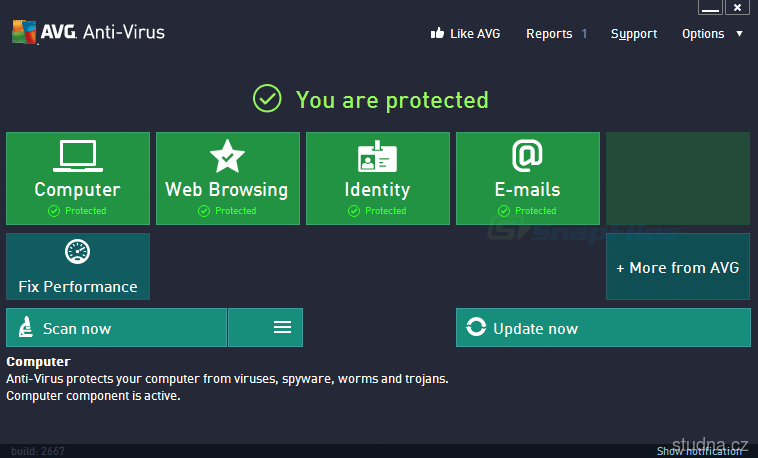Open More from AVG tile

(x=678, y=267)
